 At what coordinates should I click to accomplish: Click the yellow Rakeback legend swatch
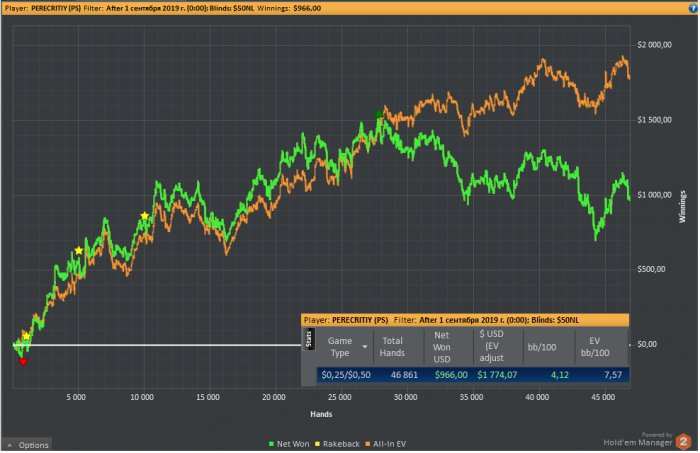(317, 444)
